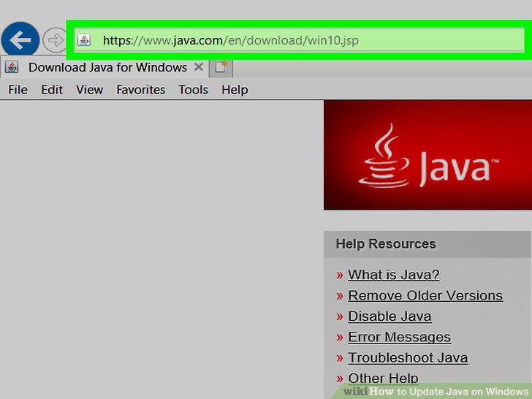
Task: Open a new tab
Action: 221,67
